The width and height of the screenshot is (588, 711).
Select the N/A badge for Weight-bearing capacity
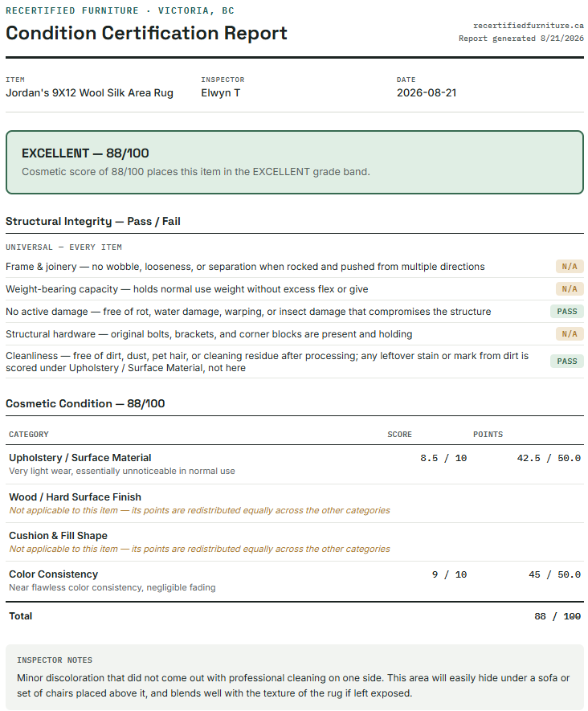(x=570, y=289)
